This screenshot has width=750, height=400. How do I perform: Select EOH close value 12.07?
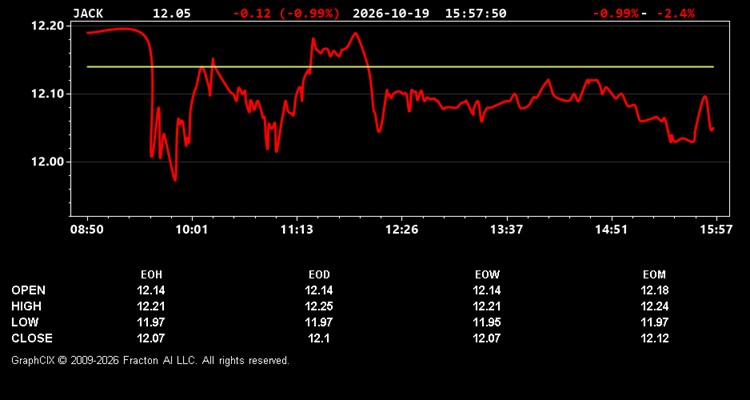pyautogui.click(x=151, y=338)
